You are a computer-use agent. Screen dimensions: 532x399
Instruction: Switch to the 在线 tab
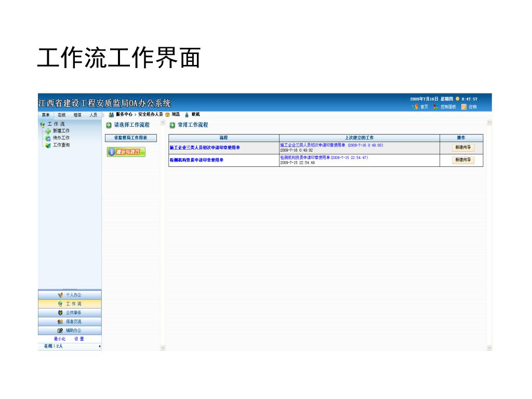[x=61, y=115]
